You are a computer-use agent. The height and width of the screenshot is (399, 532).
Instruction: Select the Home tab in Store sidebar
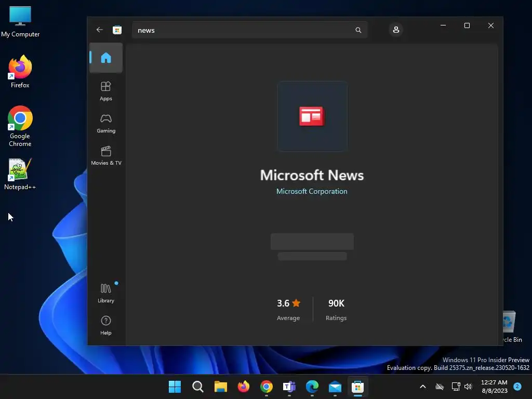point(106,58)
